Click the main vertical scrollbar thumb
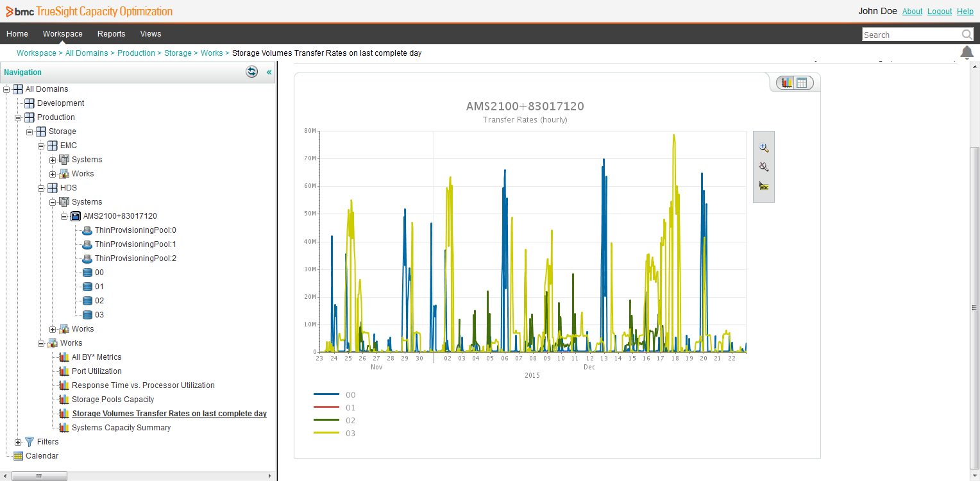Screen dimensions: 980x481 click(x=974, y=307)
